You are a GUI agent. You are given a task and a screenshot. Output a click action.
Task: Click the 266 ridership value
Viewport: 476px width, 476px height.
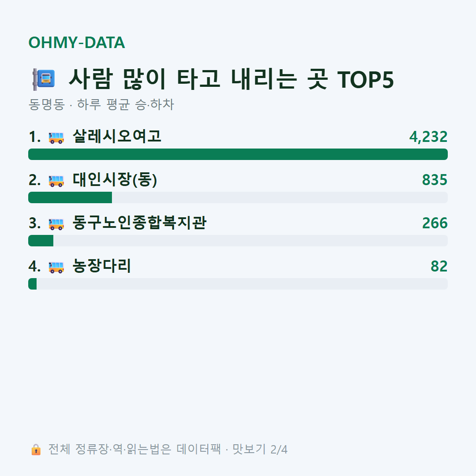(x=435, y=223)
